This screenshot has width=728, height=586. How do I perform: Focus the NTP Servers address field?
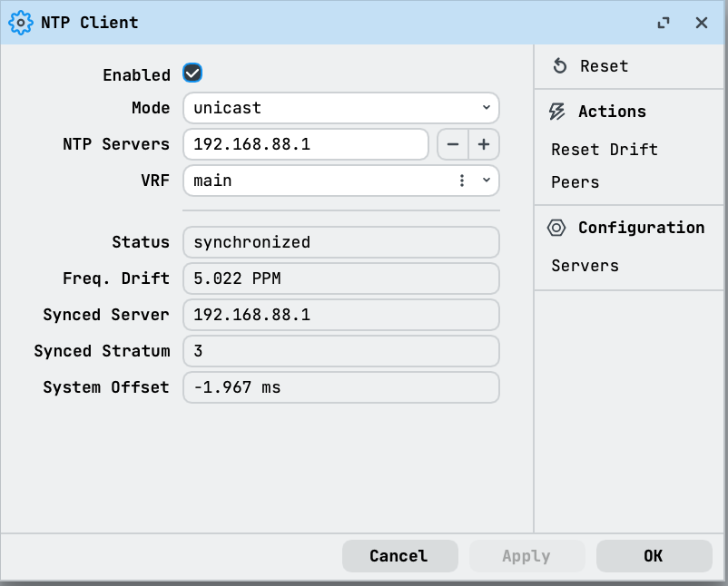(306, 144)
